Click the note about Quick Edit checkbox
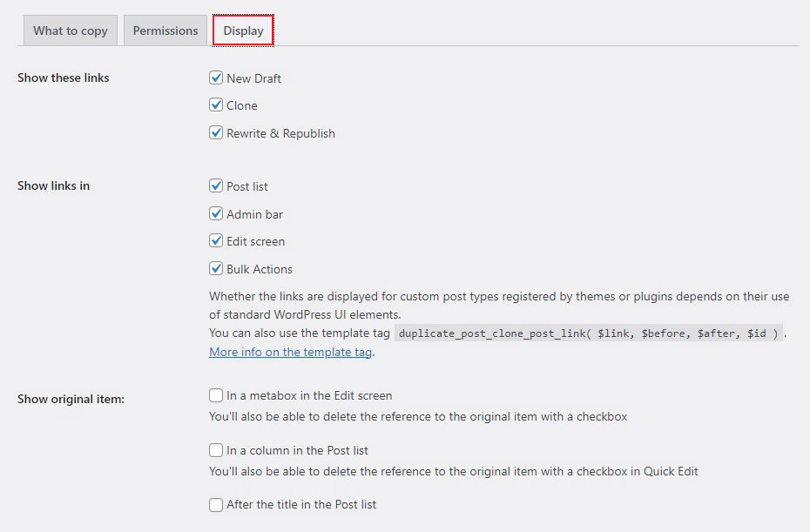 [x=454, y=472]
